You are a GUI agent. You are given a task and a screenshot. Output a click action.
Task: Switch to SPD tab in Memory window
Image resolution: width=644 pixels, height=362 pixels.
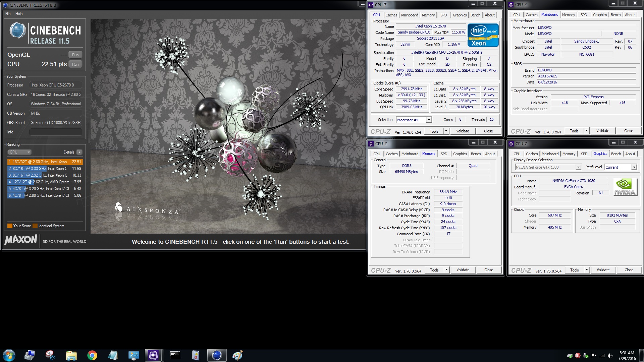point(444,154)
